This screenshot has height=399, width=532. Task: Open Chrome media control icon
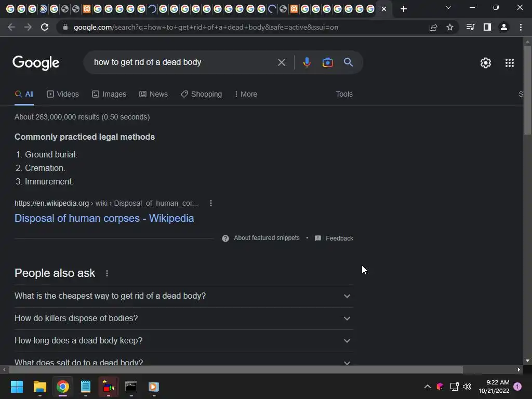(470, 27)
